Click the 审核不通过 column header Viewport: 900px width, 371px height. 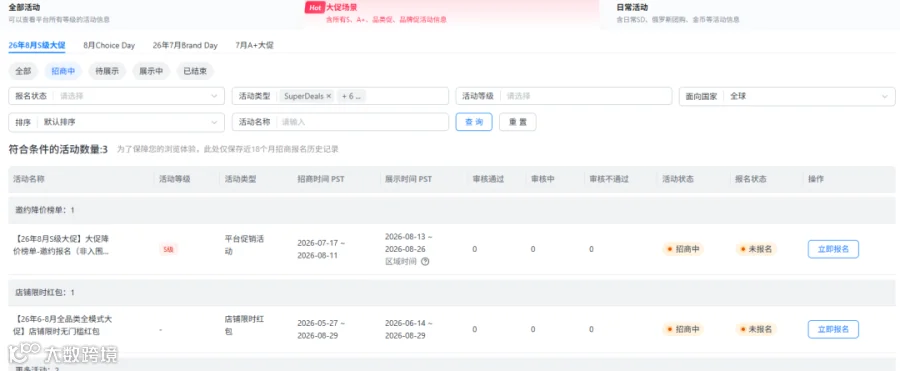609,179
